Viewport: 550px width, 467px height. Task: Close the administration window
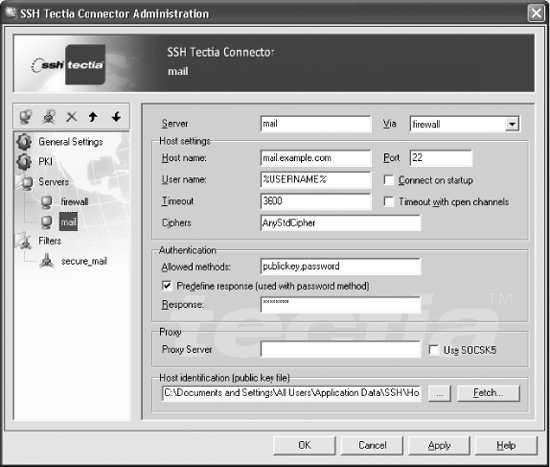536,13
